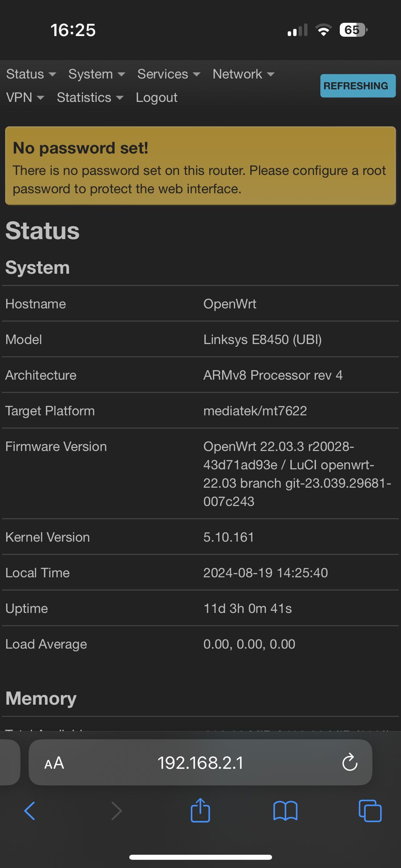Tap the cellular signal bars icon
Viewport: 401px width, 868px height.
tap(297, 30)
